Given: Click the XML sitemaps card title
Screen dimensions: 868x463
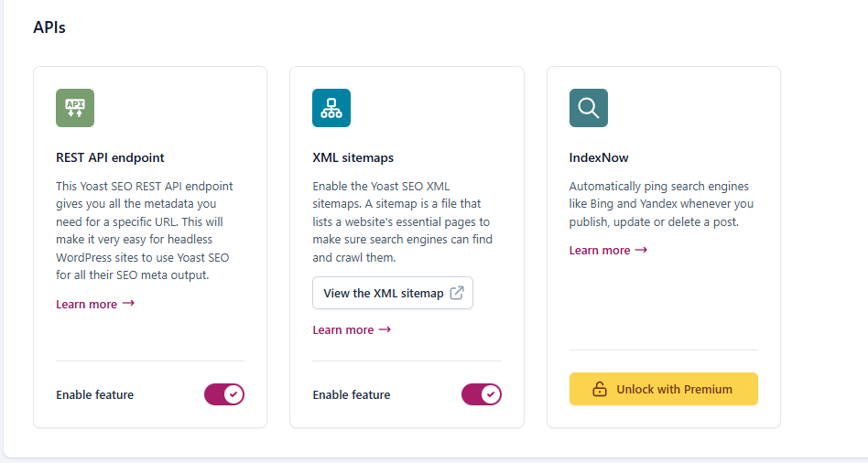Looking at the screenshot, I should point(353,157).
